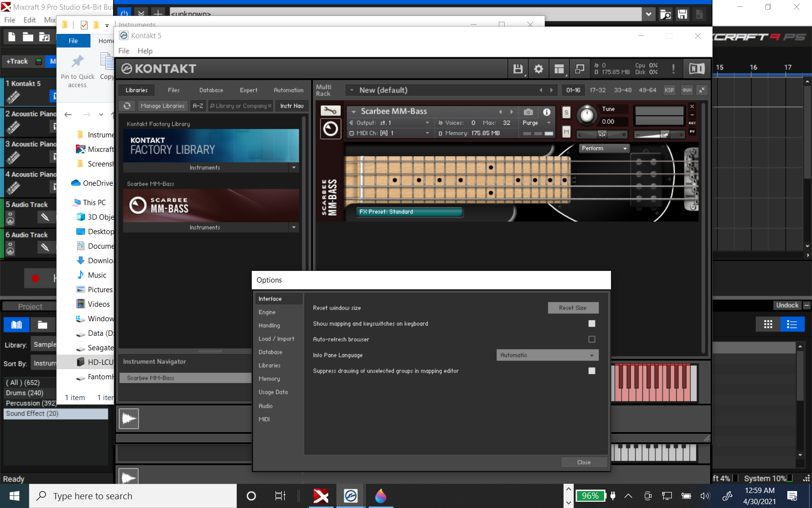This screenshot has width=812, height=508.
Task: Open Task View on the taskbar
Action: [x=280, y=496]
